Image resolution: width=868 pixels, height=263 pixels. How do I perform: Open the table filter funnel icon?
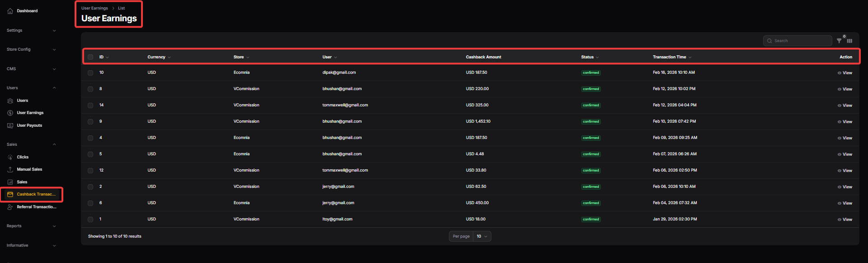click(839, 41)
